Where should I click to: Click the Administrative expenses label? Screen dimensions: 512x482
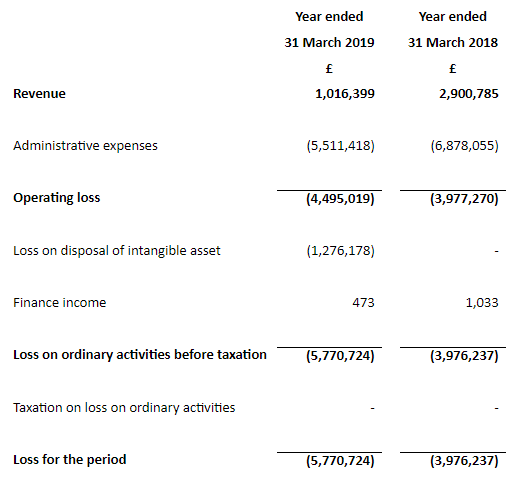(85, 146)
